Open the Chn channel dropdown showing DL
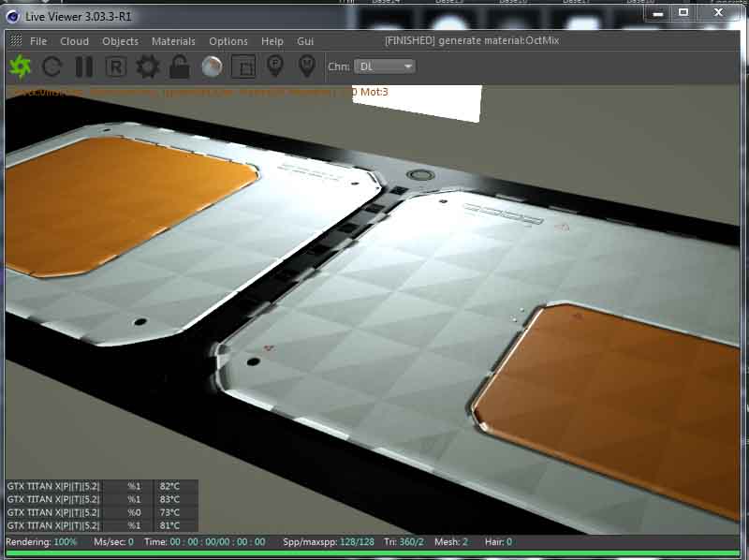This screenshot has width=749, height=560. pyautogui.click(x=385, y=66)
